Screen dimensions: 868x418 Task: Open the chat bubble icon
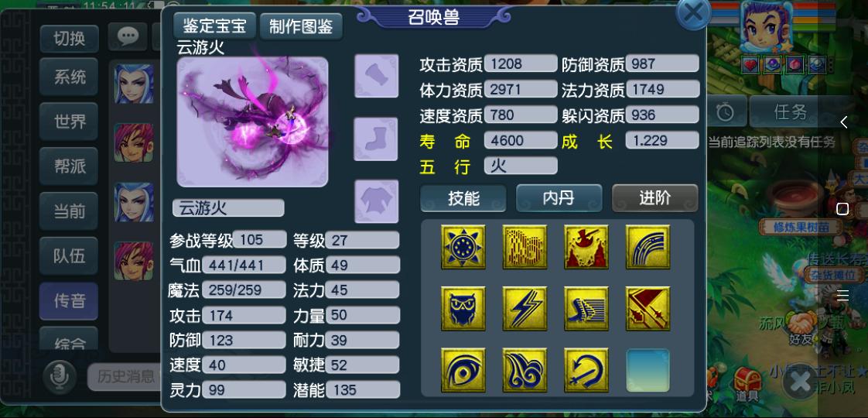128,37
